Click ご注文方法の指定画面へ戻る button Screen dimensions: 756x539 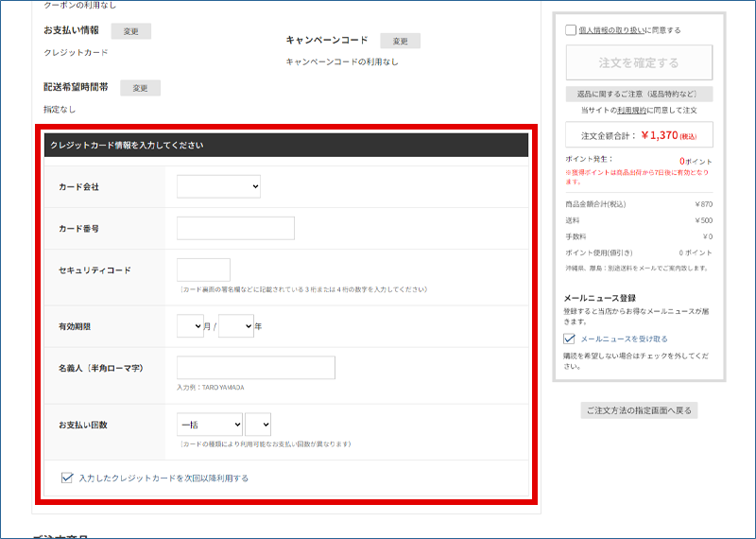click(639, 410)
